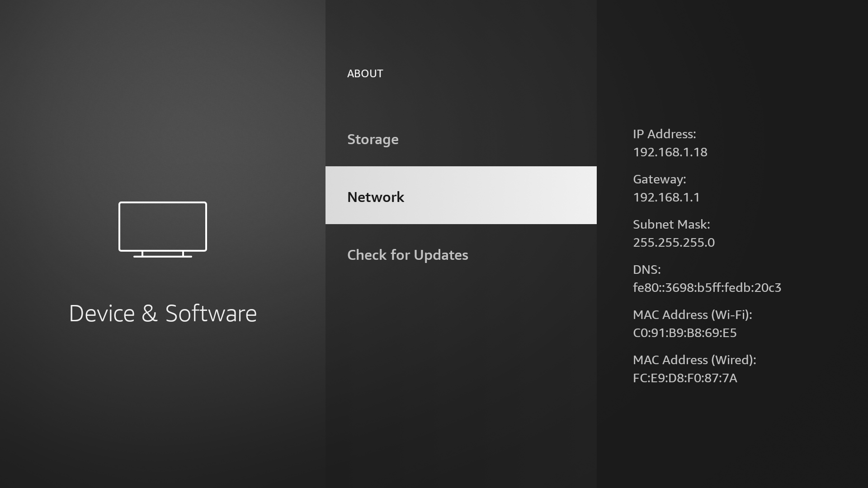Tap the Network row highlight bar

click(x=461, y=195)
